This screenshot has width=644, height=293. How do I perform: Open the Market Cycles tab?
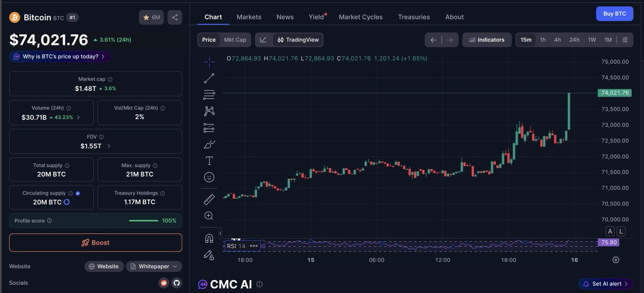coord(361,17)
